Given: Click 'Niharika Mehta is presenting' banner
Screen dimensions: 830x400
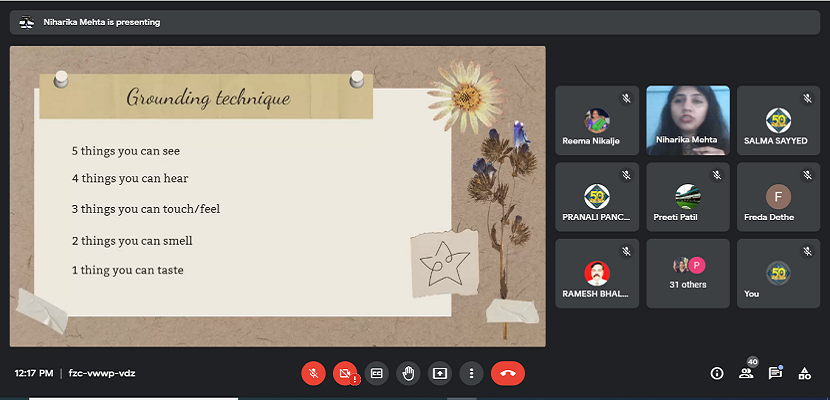Looking at the screenshot, I should [x=415, y=23].
